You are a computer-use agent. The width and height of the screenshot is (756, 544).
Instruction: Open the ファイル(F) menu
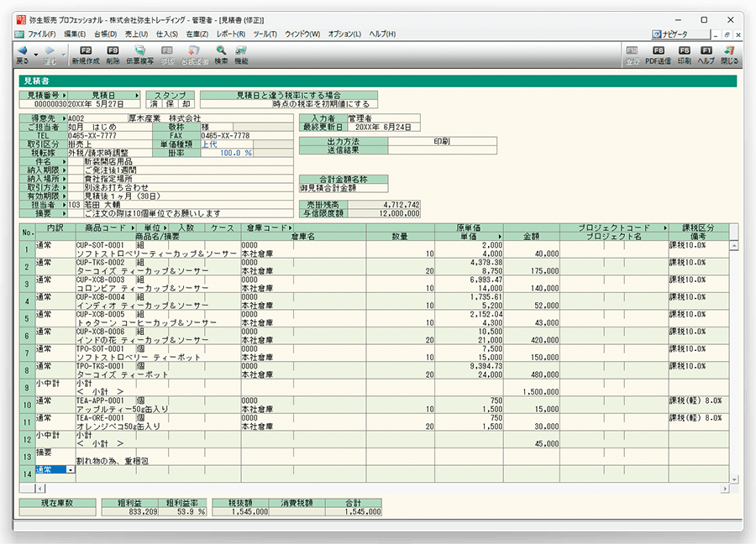coord(41,34)
